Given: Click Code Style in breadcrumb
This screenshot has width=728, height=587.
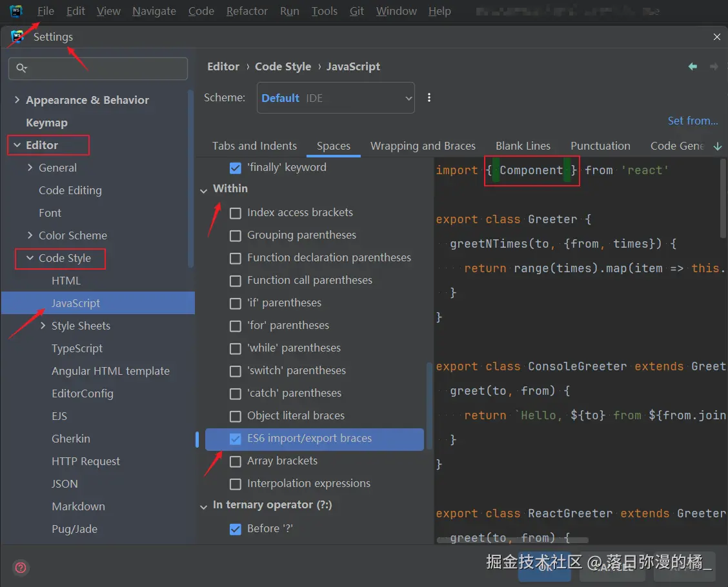Looking at the screenshot, I should 283,66.
